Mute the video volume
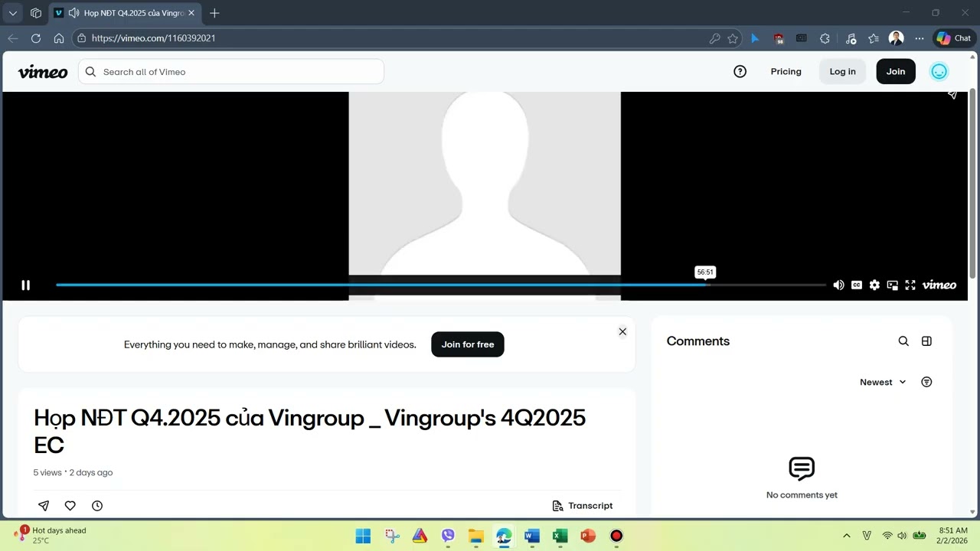Image resolution: width=980 pixels, height=551 pixels. pyautogui.click(x=838, y=285)
